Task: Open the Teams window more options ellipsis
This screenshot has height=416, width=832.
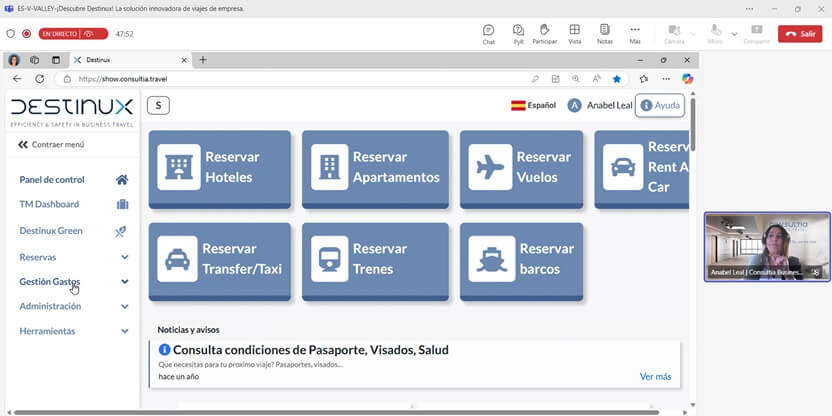Action: [749, 9]
